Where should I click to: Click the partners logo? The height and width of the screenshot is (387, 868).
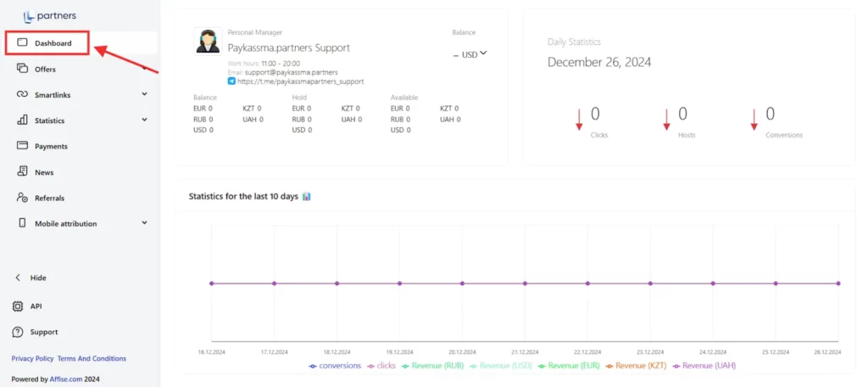pos(50,15)
